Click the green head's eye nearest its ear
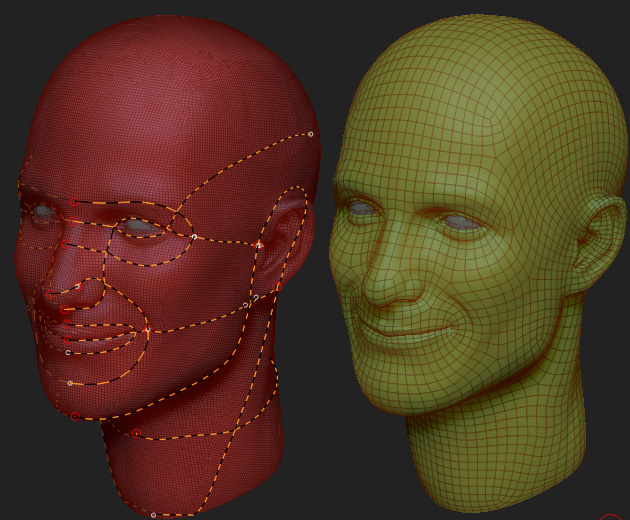 [460, 222]
